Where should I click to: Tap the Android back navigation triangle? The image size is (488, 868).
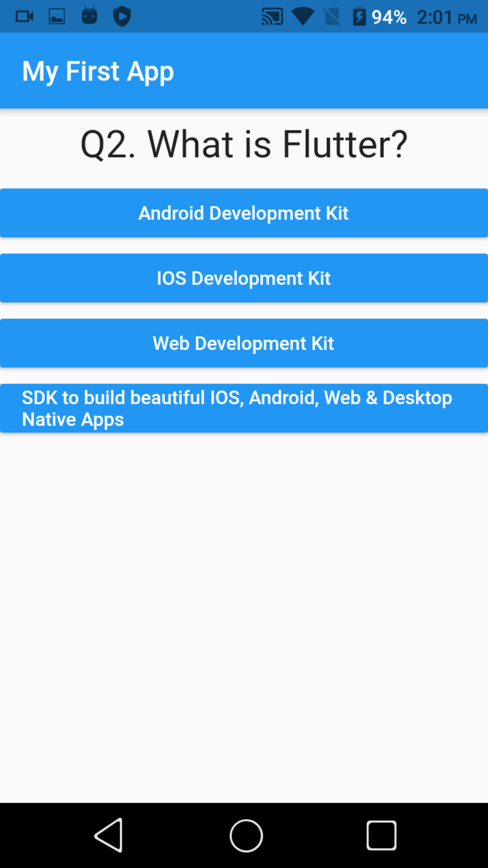click(109, 835)
